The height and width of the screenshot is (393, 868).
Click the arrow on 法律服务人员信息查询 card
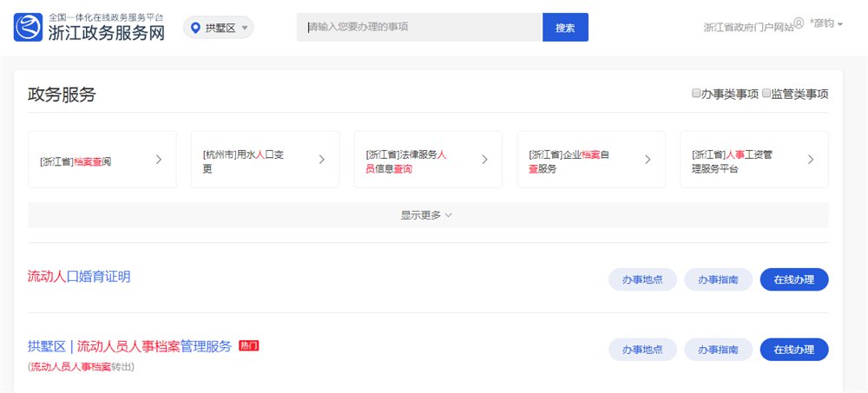pos(484,159)
